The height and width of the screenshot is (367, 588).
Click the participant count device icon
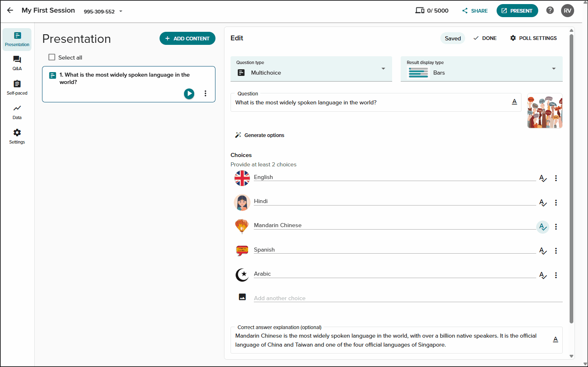coord(420,10)
